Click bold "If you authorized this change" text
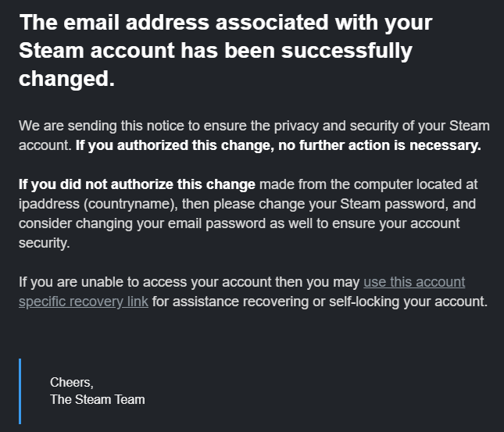Image resolution: width=504 pixels, height=432 pixels. click(163, 145)
